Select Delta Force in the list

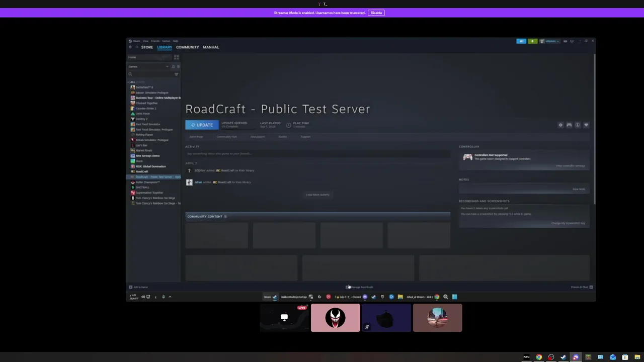coord(142,114)
